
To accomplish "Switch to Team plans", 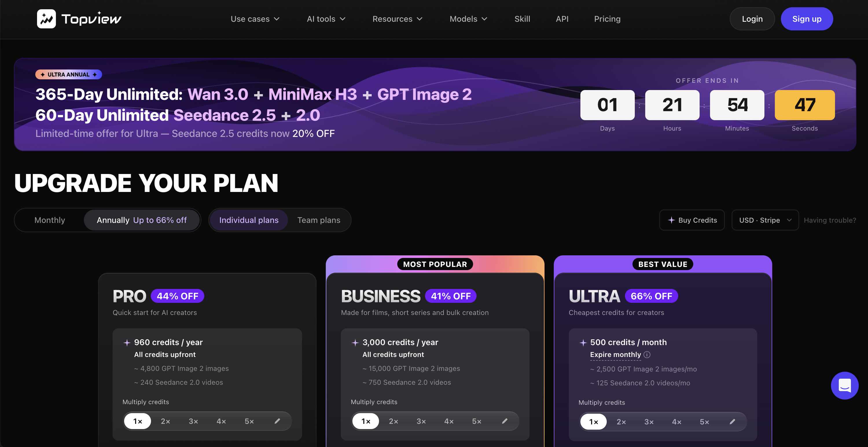I will point(319,220).
